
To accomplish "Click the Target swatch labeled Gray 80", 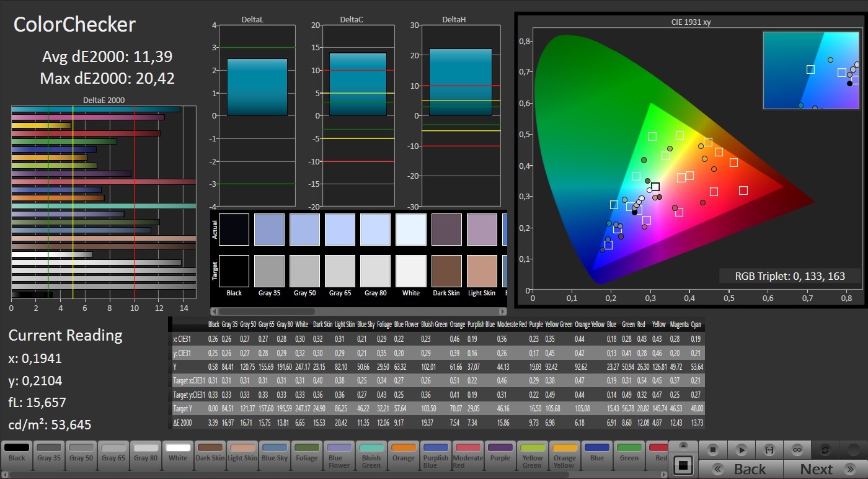I will pos(375,271).
